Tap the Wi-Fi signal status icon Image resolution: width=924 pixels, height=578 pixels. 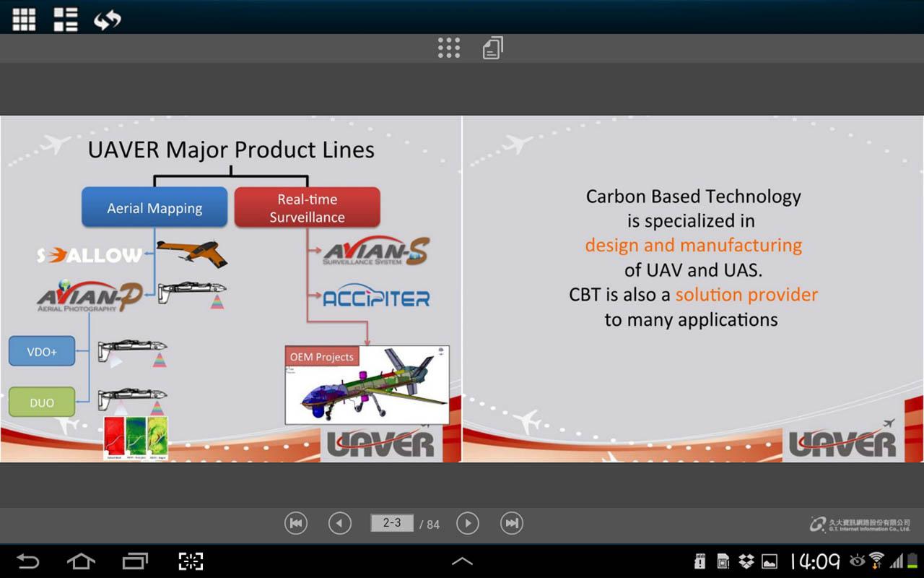point(876,561)
